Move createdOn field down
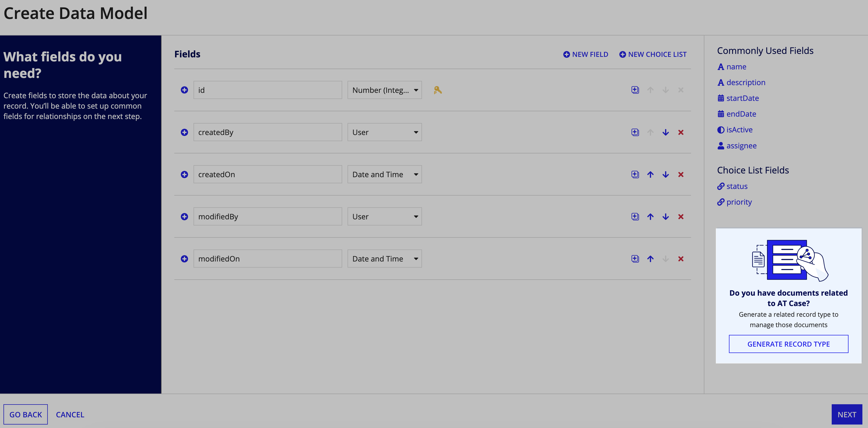 point(665,175)
